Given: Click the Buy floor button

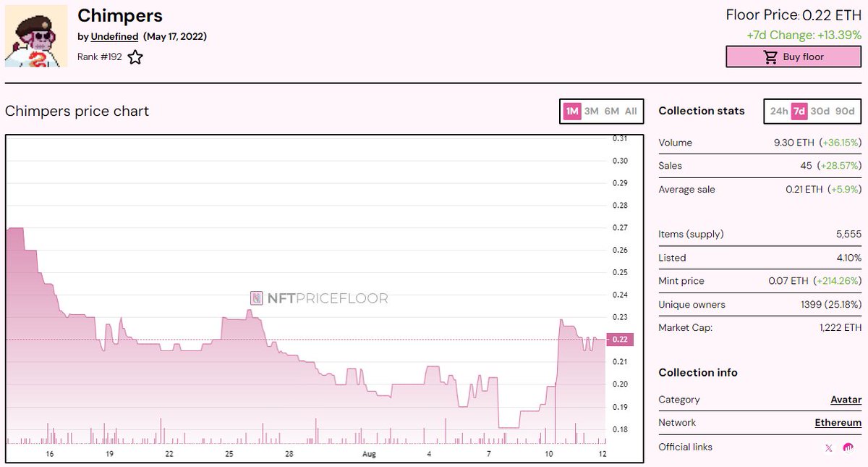Looking at the screenshot, I should [x=793, y=56].
